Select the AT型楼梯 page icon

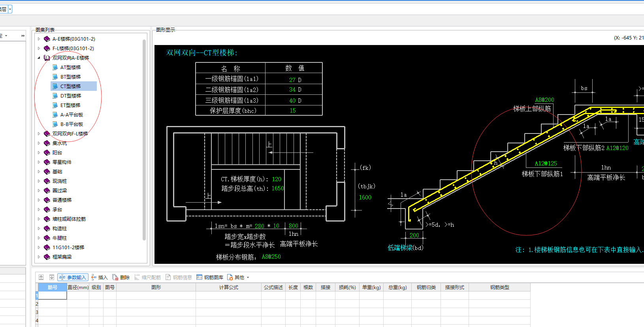55,67
